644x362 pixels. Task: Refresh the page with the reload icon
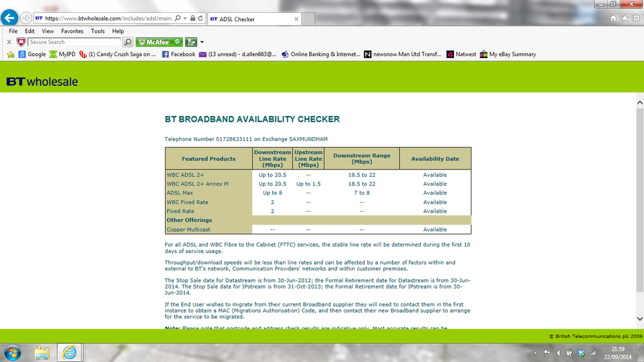[200, 18]
